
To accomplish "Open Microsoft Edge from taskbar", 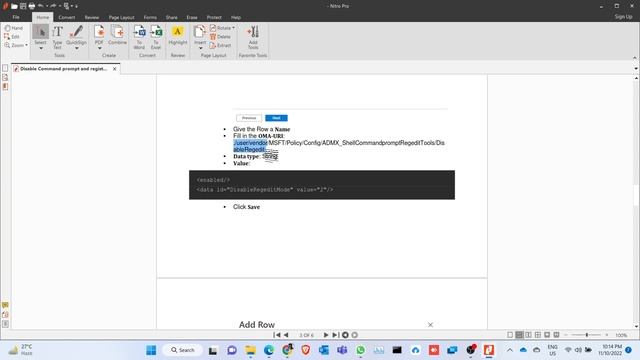I will coord(269,350).
